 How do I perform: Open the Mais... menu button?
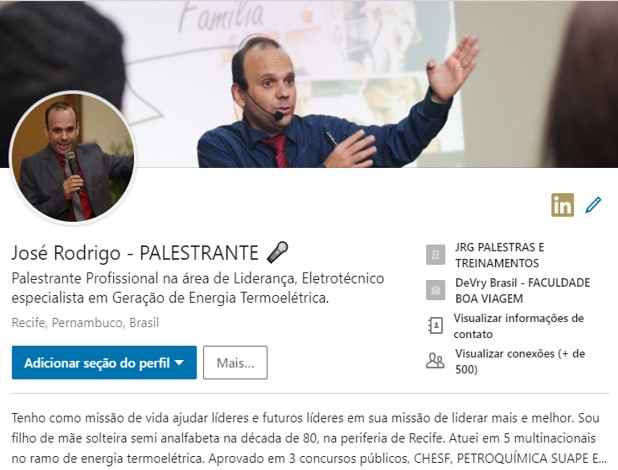pyautogui.click(x=235, y=362)
